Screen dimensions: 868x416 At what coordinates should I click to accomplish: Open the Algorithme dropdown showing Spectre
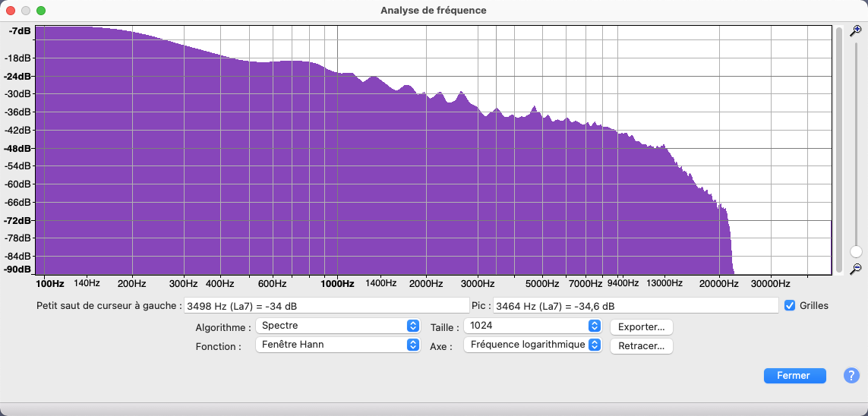(x=336, y=326)
